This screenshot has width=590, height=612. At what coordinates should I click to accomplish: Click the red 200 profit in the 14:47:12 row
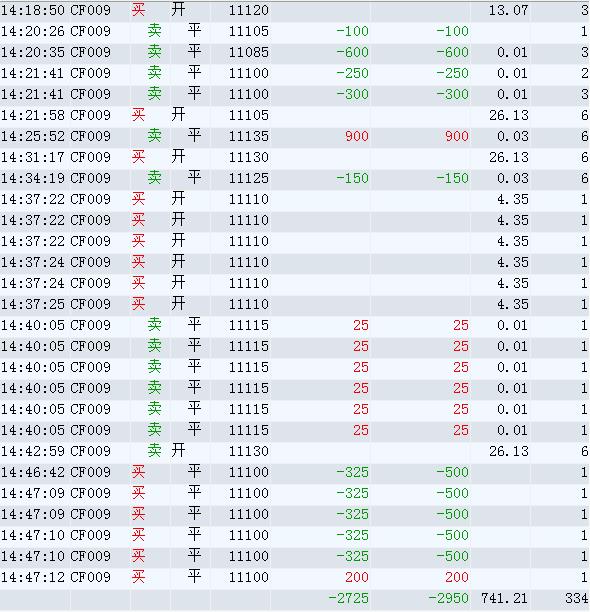pos(357,577)
